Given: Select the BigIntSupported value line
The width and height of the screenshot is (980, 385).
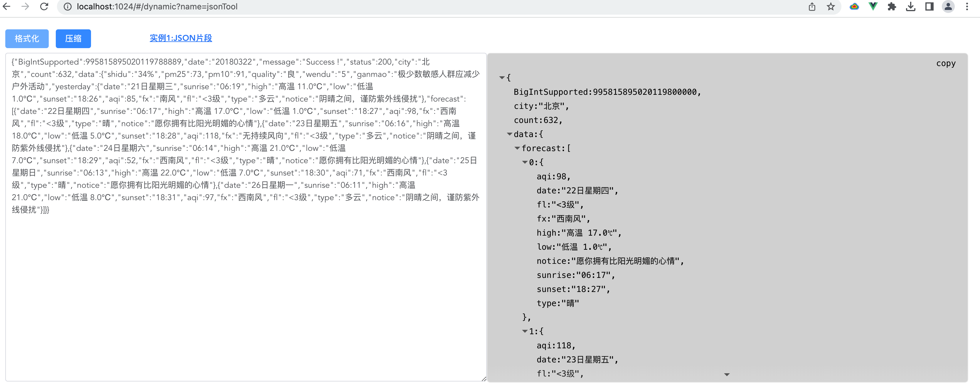Looking at the screenshot, I should (607, 92).
